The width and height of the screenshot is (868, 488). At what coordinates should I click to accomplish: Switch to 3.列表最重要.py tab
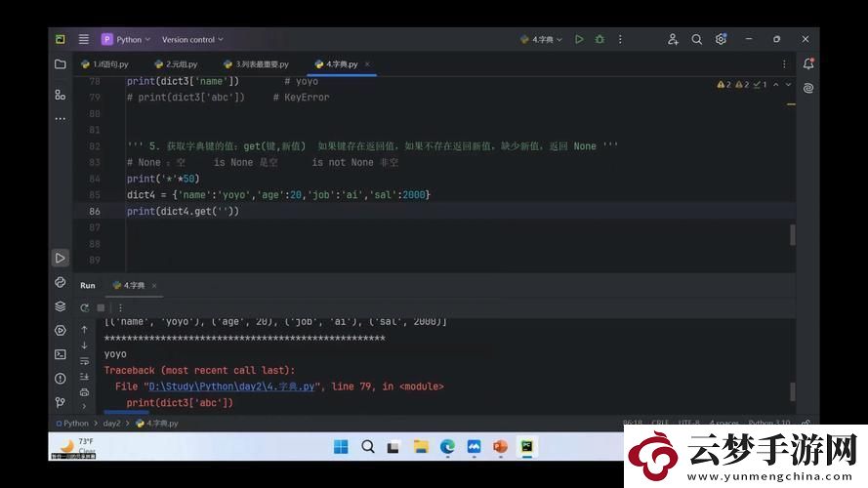coord(257,64)
